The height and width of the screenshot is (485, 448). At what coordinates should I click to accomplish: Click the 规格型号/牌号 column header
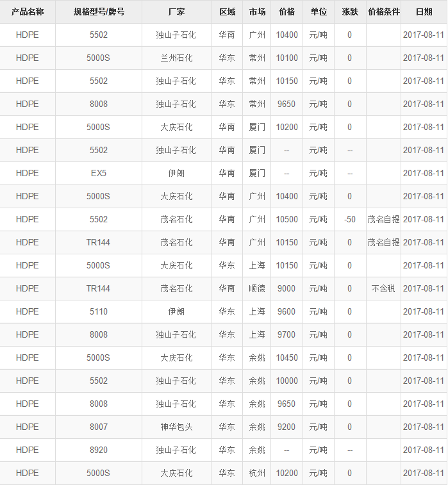pos(99,12)
